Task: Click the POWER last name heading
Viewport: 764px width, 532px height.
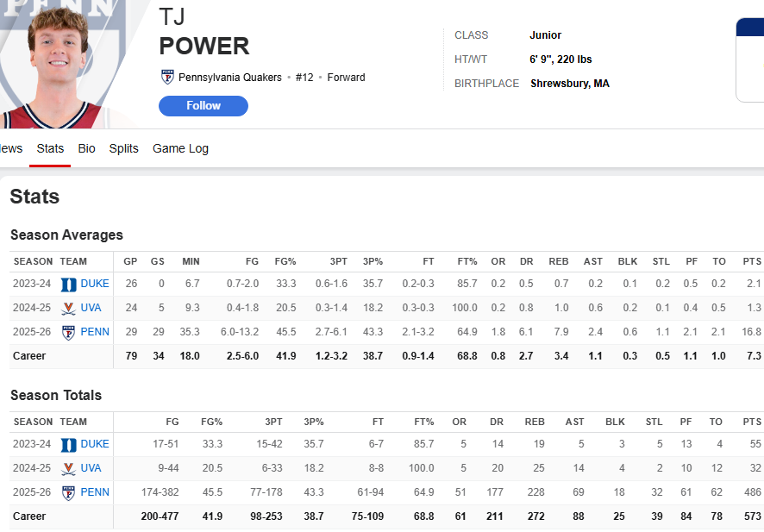Action: coord(204,47)
